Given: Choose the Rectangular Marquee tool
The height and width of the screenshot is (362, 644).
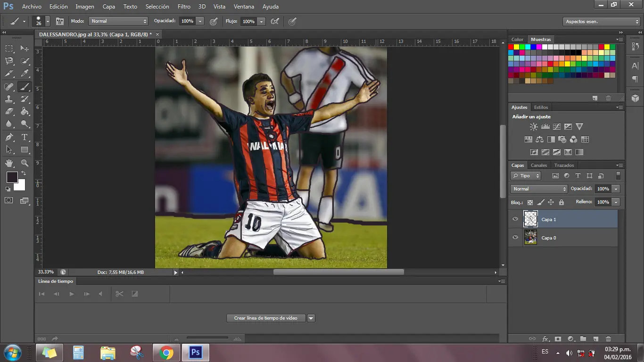Looking at the screenshot, I should pos(9,48).
